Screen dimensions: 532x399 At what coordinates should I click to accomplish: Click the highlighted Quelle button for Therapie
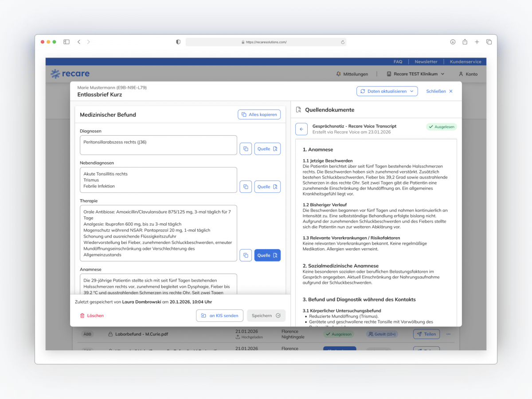tap(267, 255)
